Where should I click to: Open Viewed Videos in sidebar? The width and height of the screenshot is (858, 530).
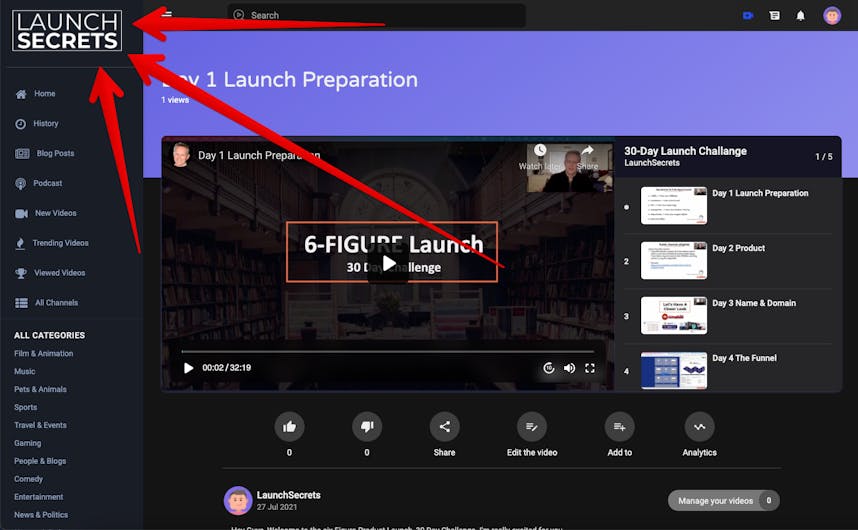pyautogui.click(x=50, y=273)
